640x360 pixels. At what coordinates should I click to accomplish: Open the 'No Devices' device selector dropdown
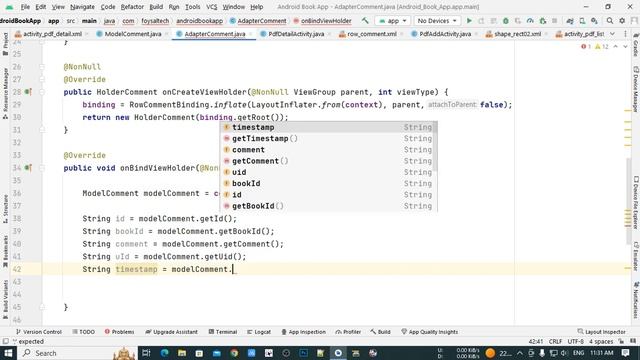437,21
